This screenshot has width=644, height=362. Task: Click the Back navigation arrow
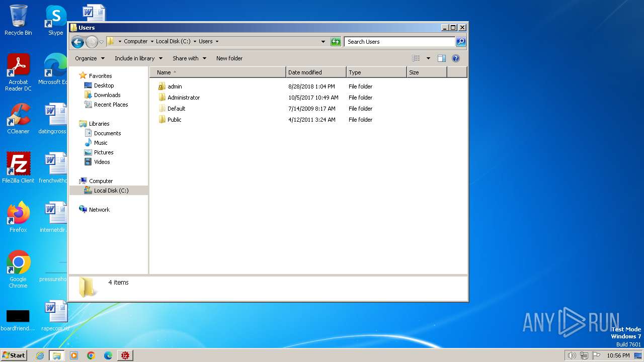pos(77,42)
